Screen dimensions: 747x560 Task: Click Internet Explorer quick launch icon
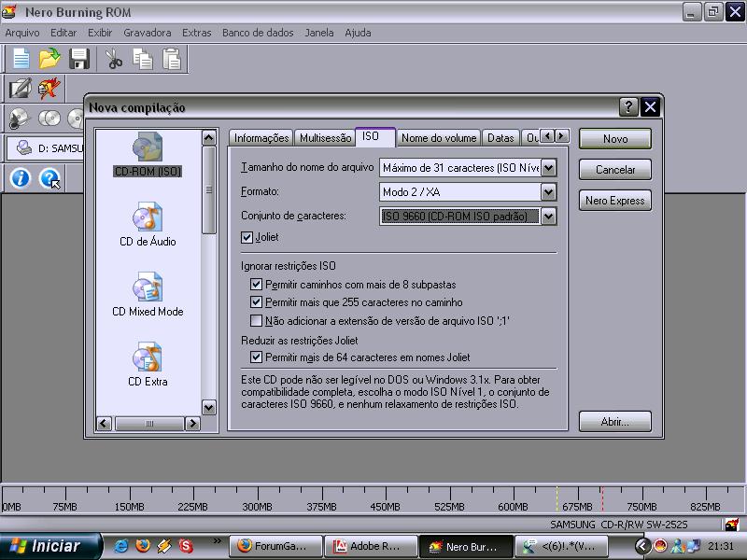(121, 546)
